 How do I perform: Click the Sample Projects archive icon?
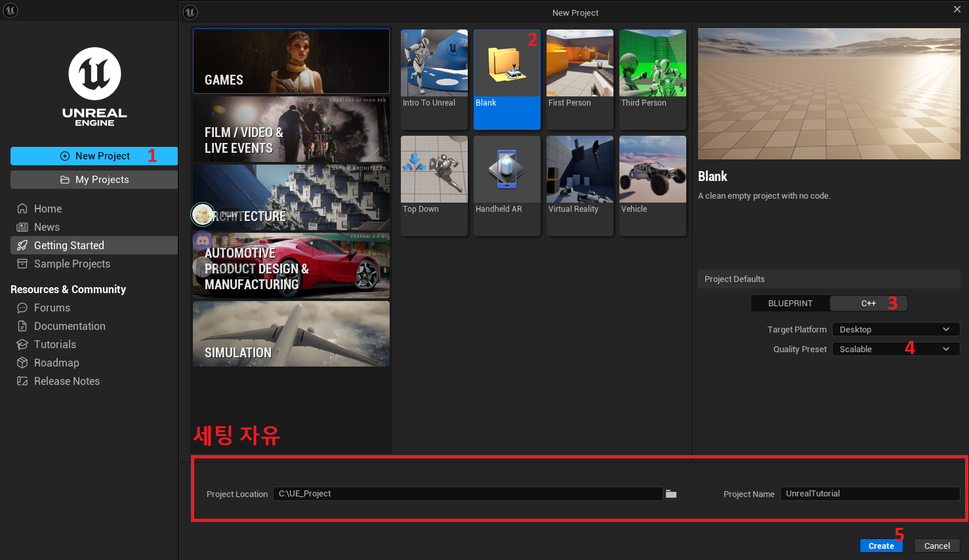click(x=22, y=264)
